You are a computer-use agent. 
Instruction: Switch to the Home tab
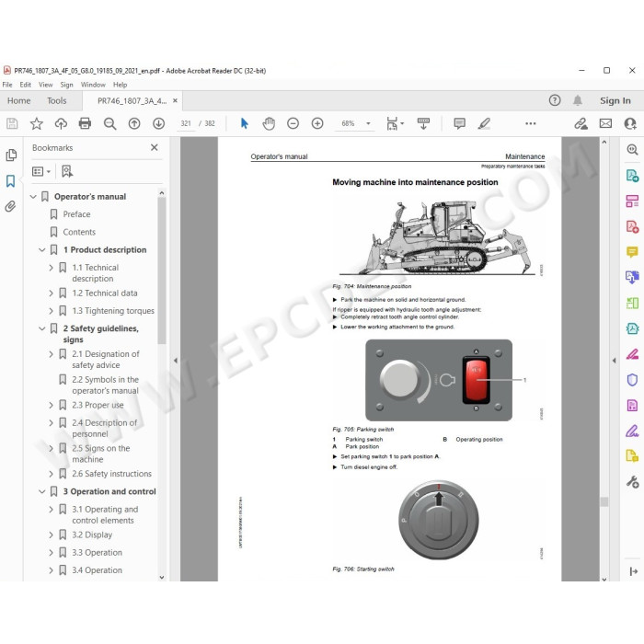pyautogui.click(x=19, y=100)
